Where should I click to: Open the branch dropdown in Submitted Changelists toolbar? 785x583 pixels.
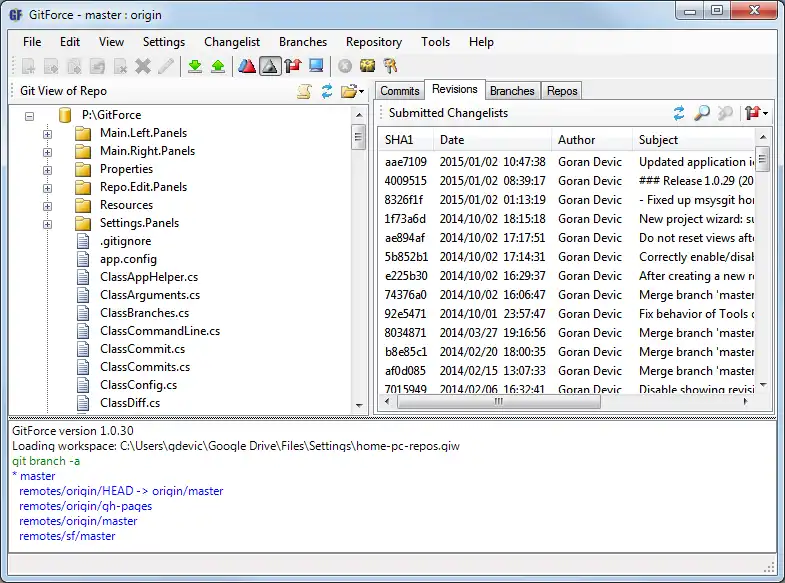(756, 113)
